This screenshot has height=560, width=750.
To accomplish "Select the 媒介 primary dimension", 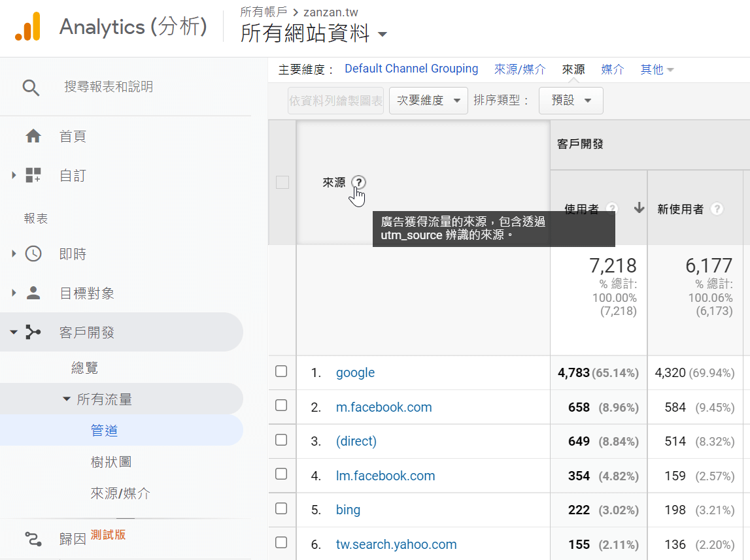I will pyautogui.click(x=612, y=70).
